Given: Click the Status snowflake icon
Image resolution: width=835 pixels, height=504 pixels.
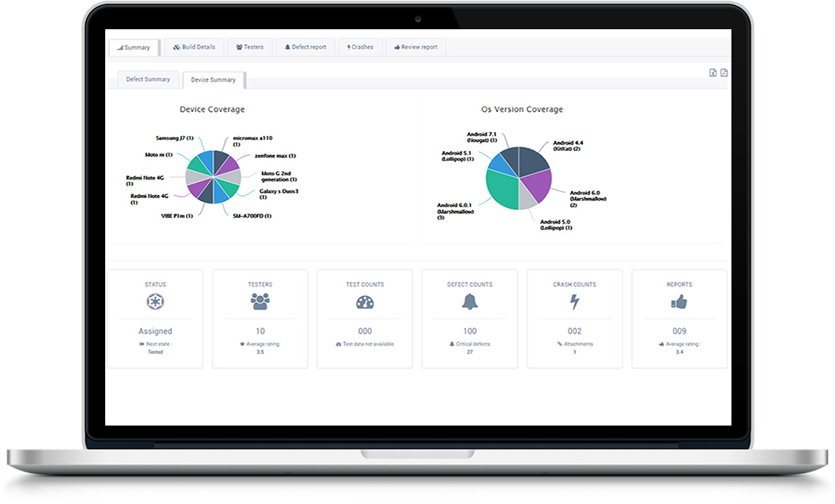Looking at the screenshot, I should click(155, 302).
